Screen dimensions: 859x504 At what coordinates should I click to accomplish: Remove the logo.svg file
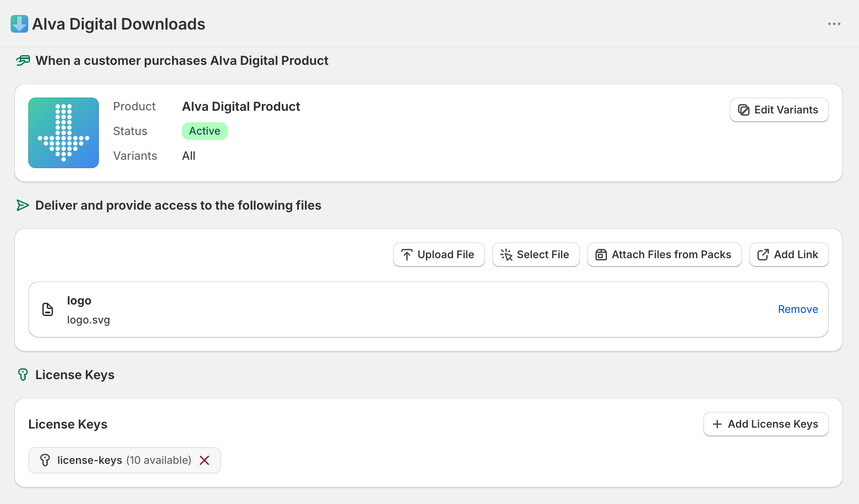click(x=798, y=309)
